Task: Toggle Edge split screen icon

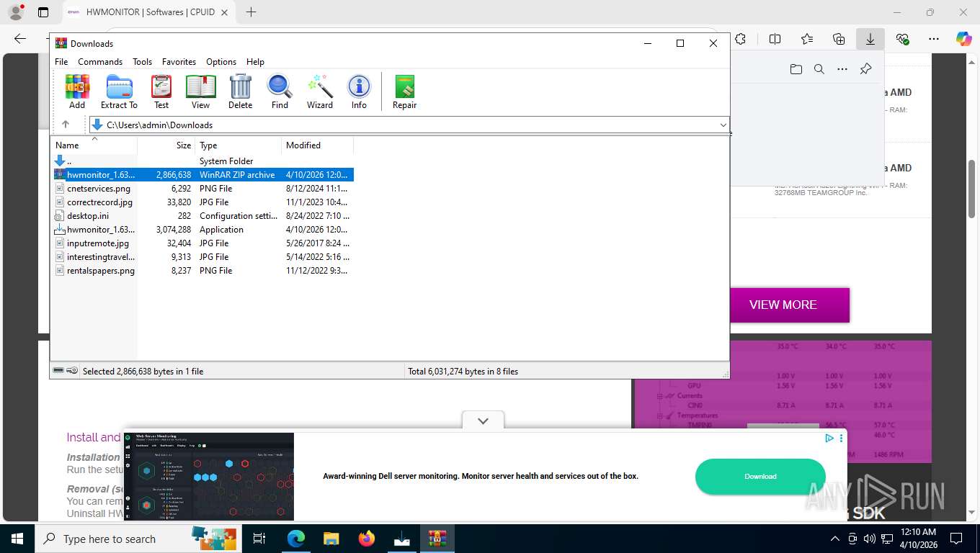Action: click(775, 39)
